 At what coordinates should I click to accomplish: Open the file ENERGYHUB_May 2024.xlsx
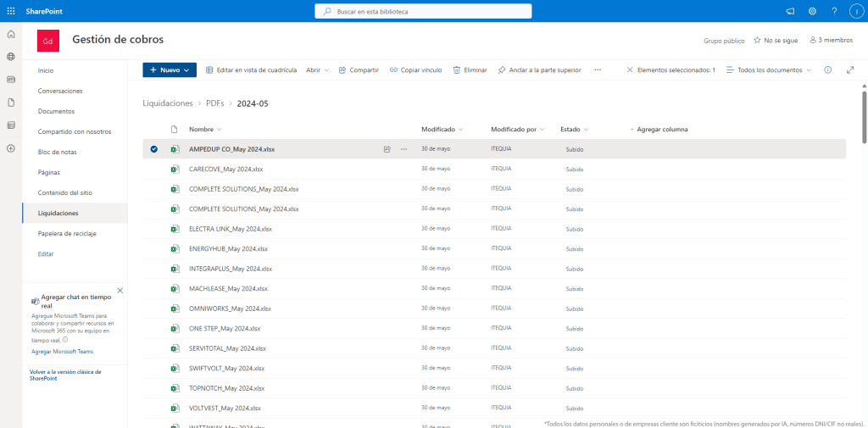pos(228,248)
